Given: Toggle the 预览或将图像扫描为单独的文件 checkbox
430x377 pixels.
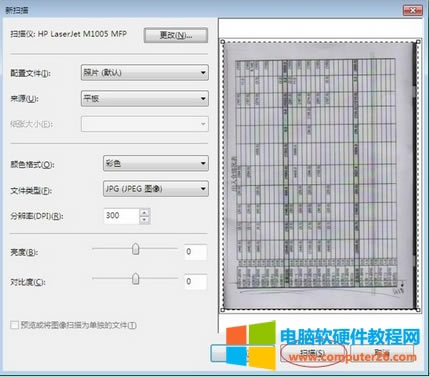Looking at the screenshot, I should pyautogui.click(x=14, y=325).
